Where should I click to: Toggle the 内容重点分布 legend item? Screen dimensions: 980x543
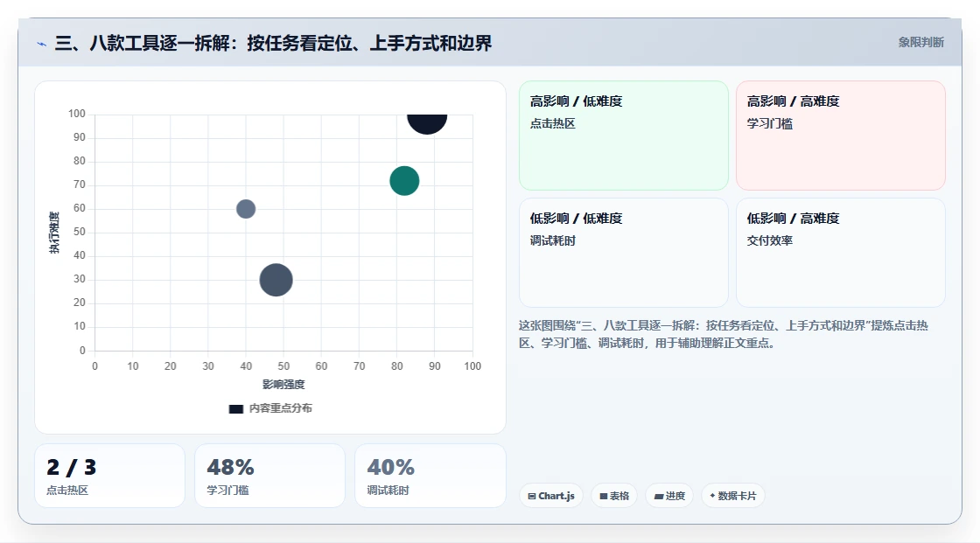pos(270,408)
